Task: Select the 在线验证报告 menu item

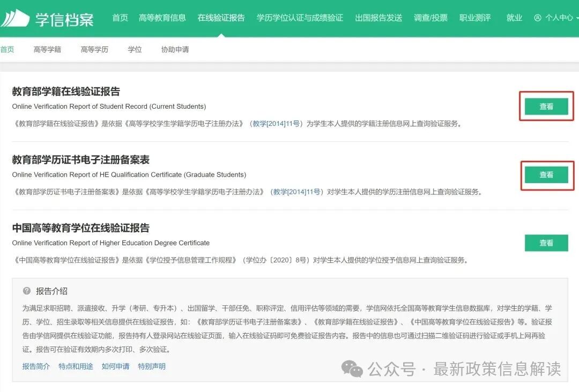Action: pos(221,17)
